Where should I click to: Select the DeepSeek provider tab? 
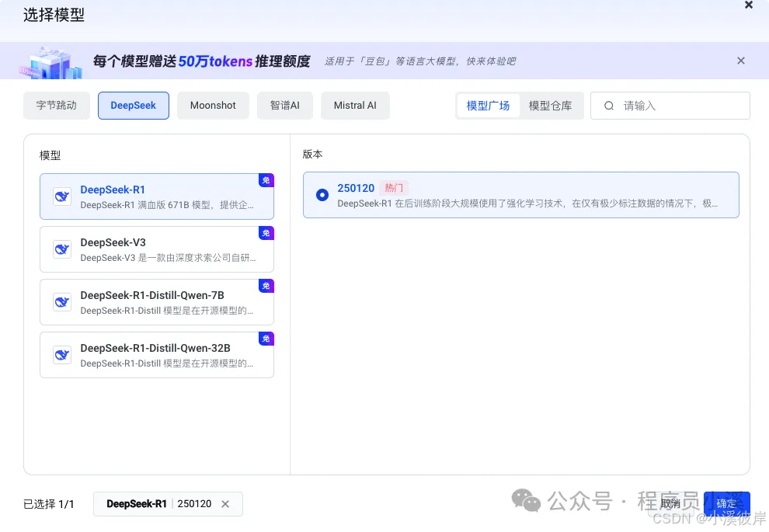134,106
